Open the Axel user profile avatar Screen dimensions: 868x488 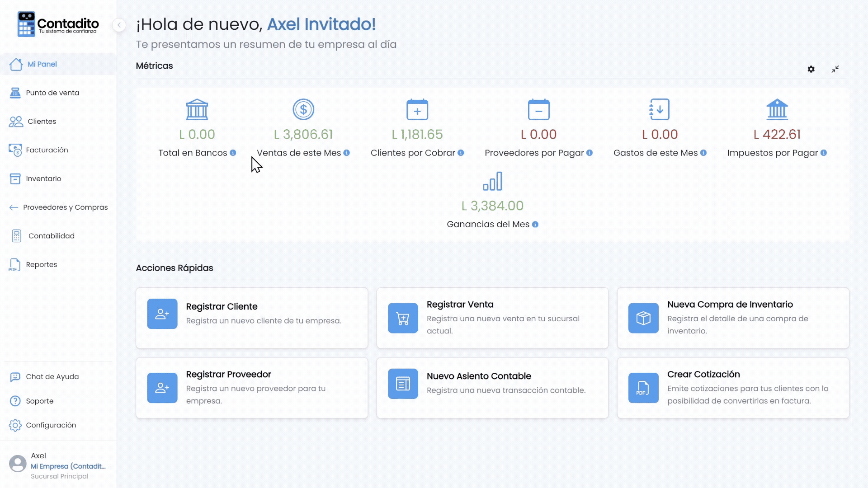click(18, 464)
